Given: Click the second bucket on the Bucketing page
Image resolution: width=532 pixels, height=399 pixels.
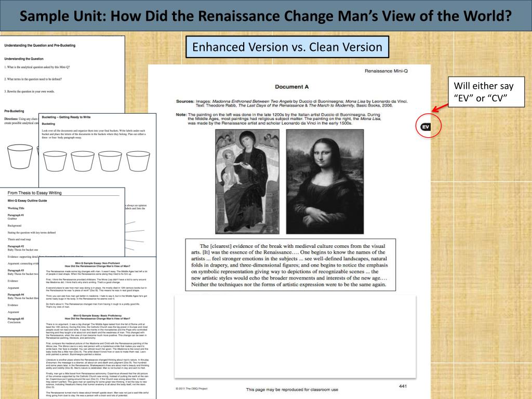Looking at the screenshot, I should (83, 161).
